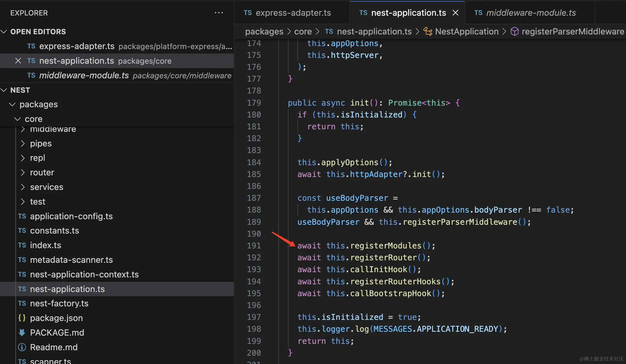
Task: Collapse the NEST workspace section
Action: coord(117,90)
